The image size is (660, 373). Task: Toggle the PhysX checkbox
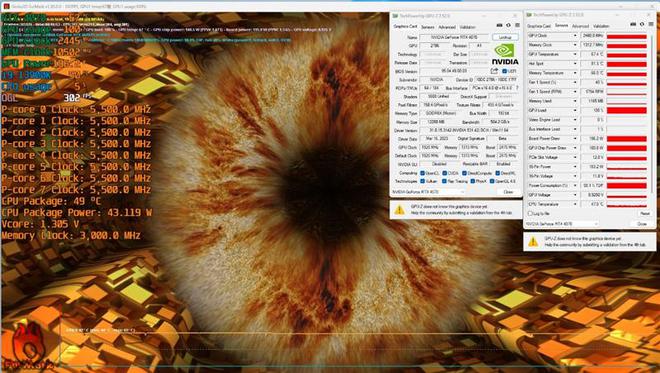point(472,181)
